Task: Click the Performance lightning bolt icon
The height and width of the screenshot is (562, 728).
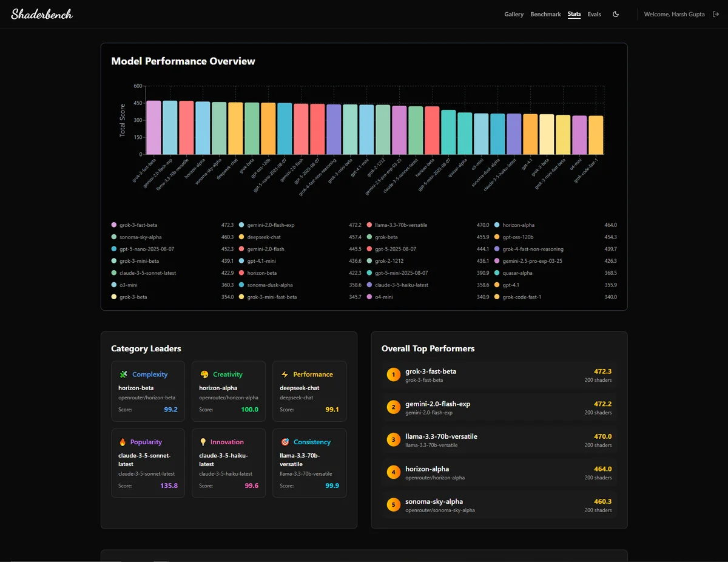Action: pyautogui.click(x=285, y=374)
